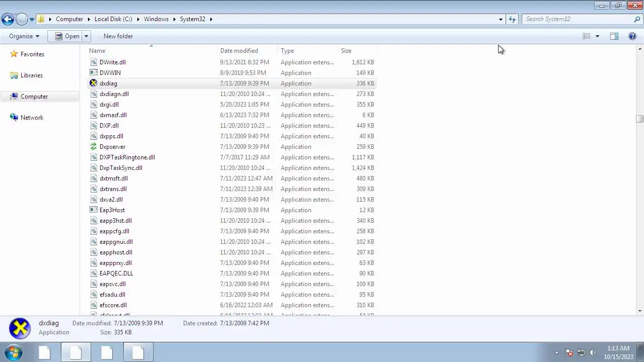Click the Forward navigation arrow

22,19
